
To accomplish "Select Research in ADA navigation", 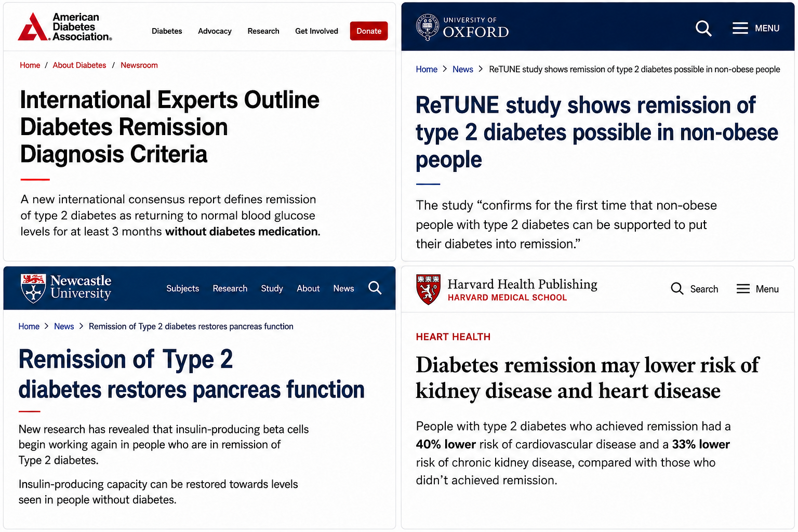I will tap(263, 31).
